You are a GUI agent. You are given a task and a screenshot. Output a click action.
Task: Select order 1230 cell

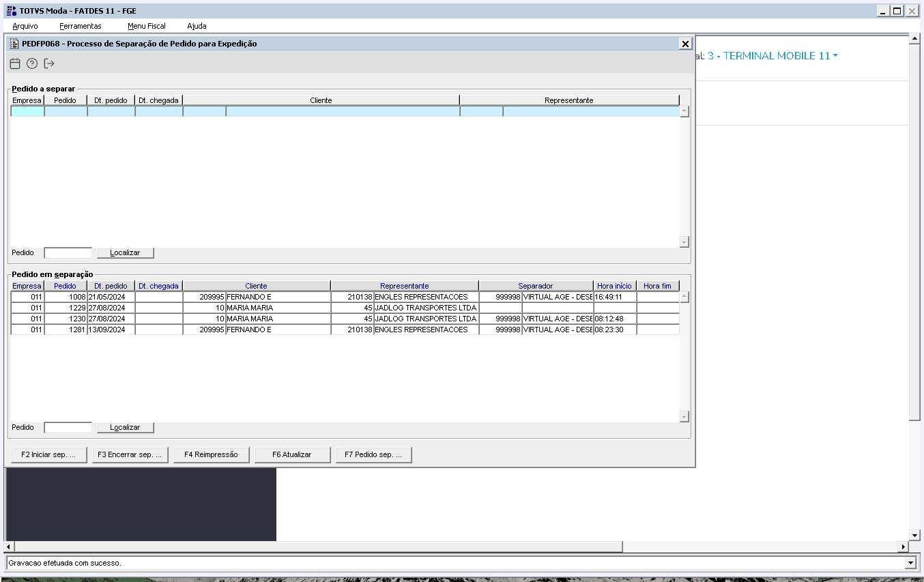click(x=66, y=319)
